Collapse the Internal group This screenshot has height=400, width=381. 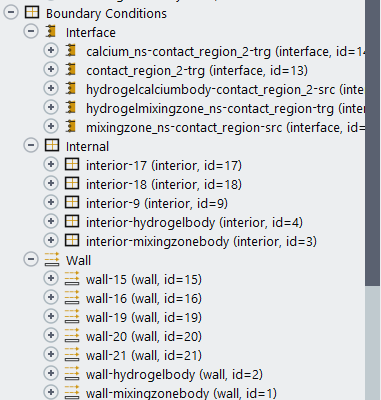point(31,146)
